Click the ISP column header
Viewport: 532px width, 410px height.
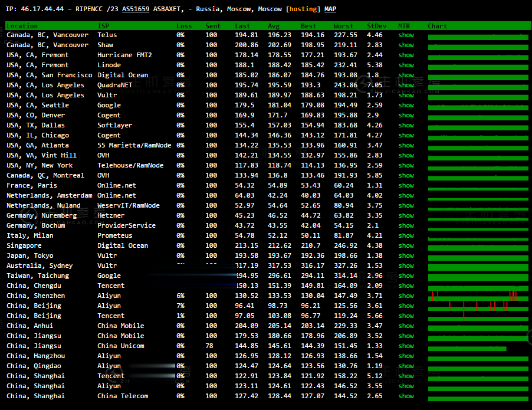[x=103, y=26]
